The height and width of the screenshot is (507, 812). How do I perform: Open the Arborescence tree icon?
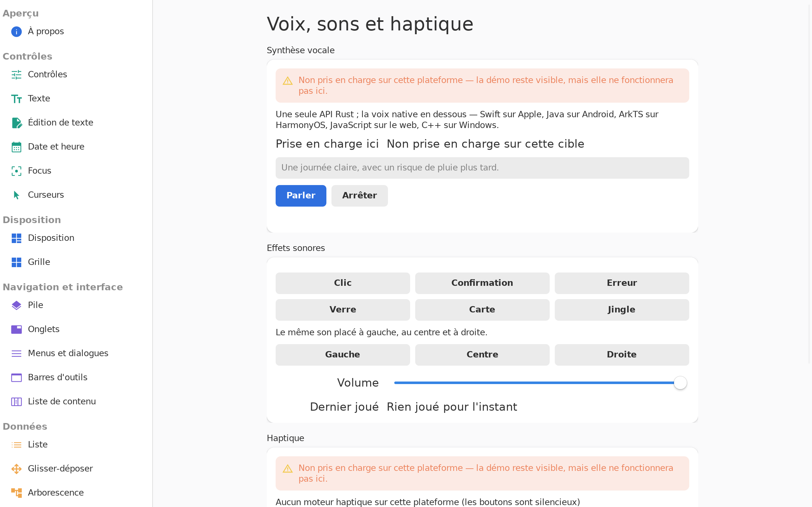[x=16, y=493]
